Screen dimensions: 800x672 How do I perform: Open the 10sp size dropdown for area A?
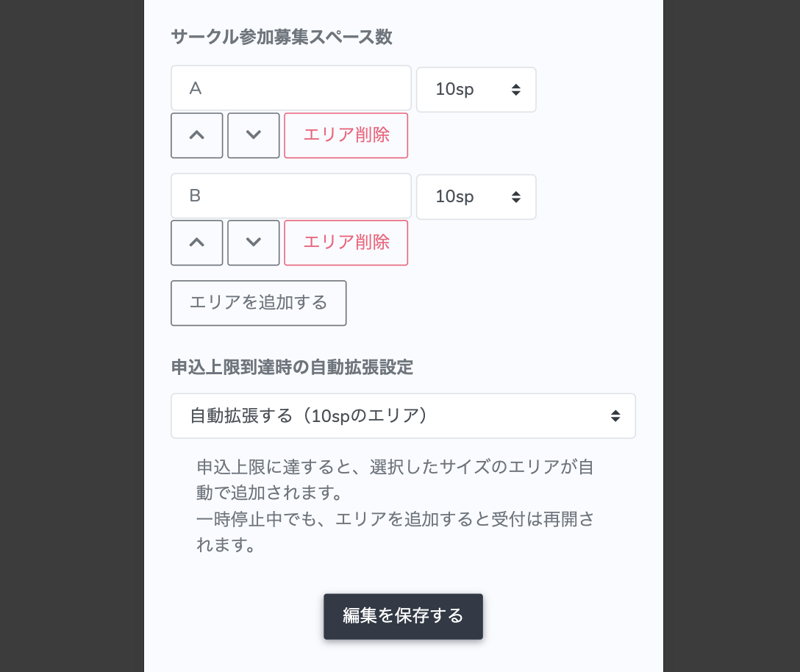[x=476, y=90]
